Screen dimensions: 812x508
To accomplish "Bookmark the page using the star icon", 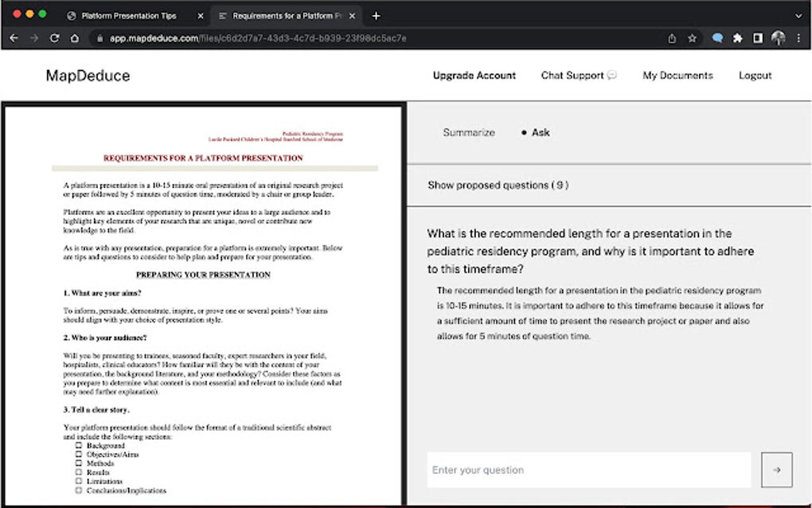I will 691,37.
